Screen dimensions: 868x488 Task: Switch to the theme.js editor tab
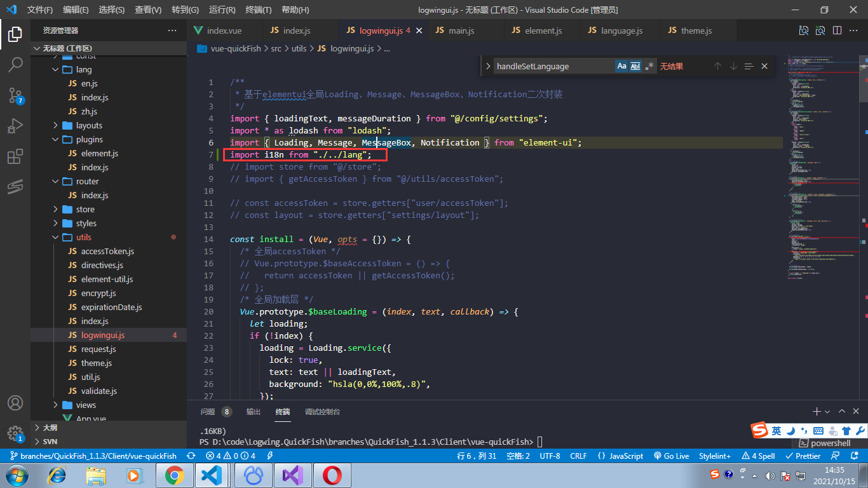click(x=696, y=30)
